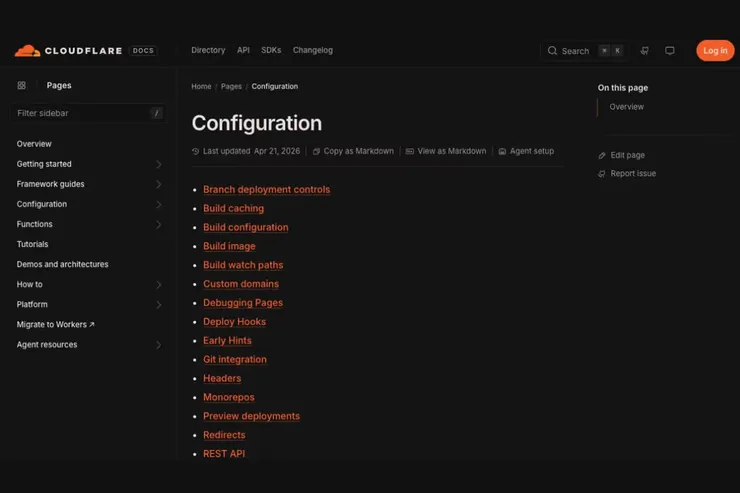This screenshot has height=493, width=740.
Task: Open Demos and architectures in sidebar
Action: 62,264
